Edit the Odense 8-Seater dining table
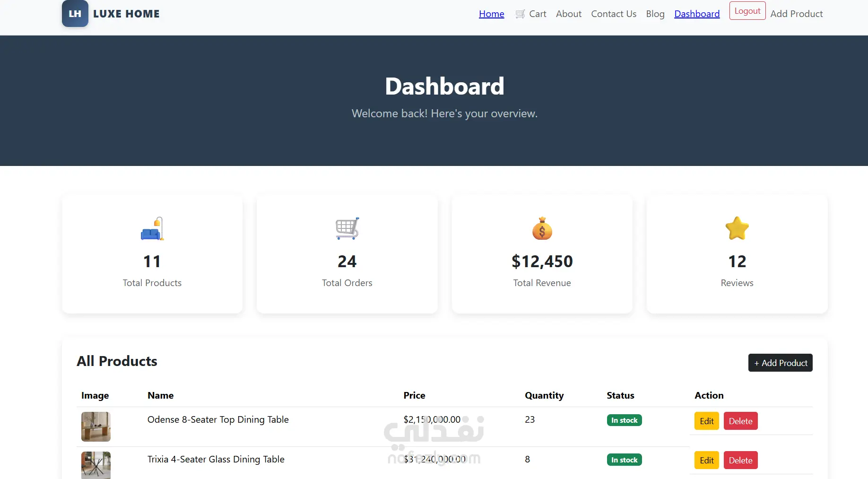The height and width of the screenshot is (479, 868). click(x=707, y=421)
